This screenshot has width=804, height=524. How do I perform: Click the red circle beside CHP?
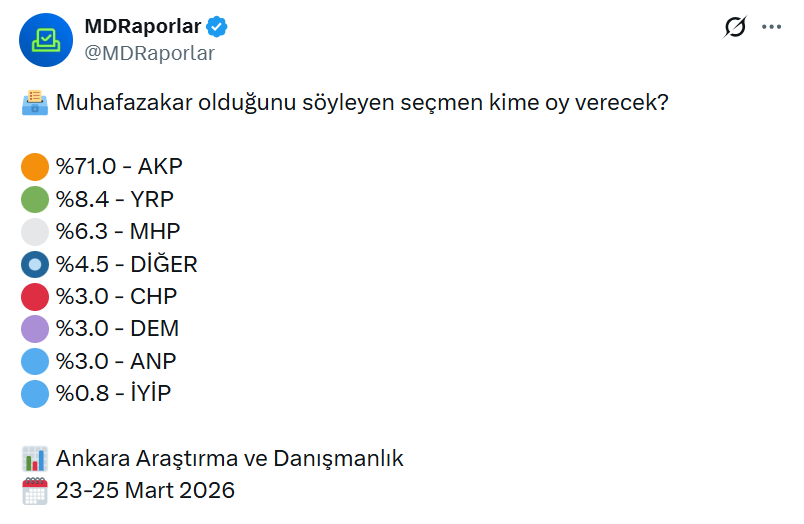coord(35,297)
